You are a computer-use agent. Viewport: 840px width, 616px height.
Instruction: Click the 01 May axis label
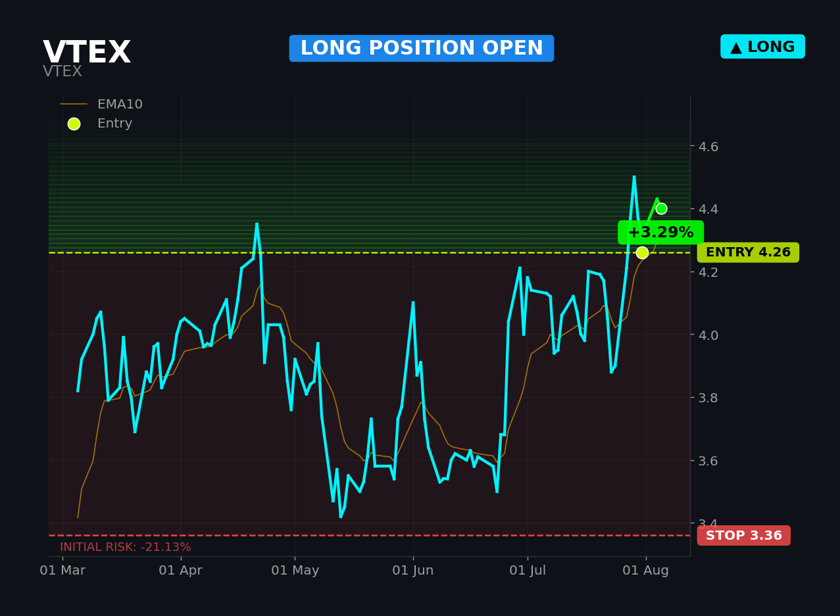click(x=295, y=571)
